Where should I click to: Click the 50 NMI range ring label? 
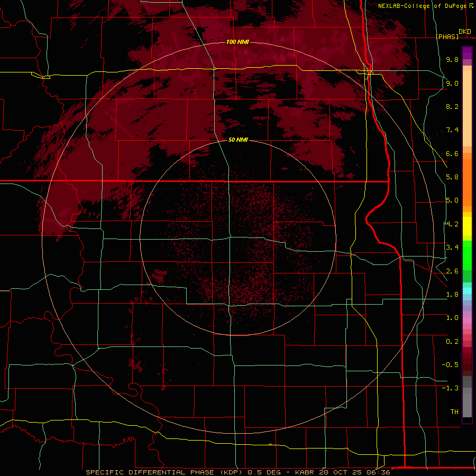tap(238, 140)
